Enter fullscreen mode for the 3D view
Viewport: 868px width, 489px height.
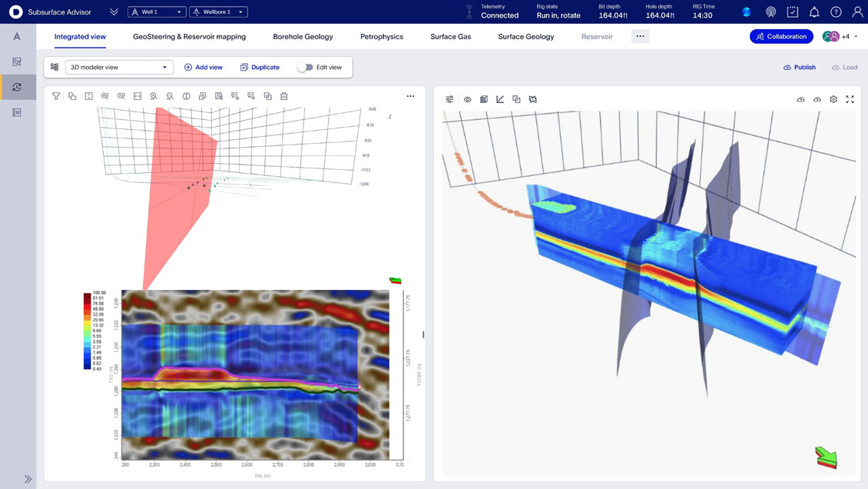pyautogui.click(x=850, y=99)
